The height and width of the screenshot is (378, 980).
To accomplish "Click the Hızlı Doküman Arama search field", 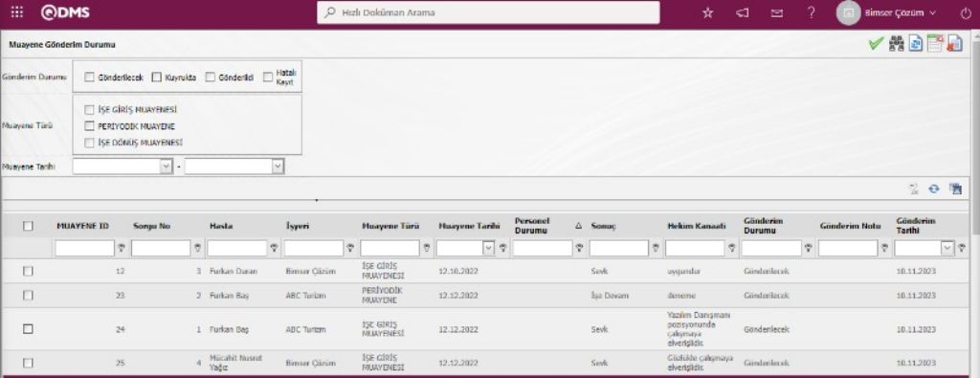I will [x=488, y=12].
